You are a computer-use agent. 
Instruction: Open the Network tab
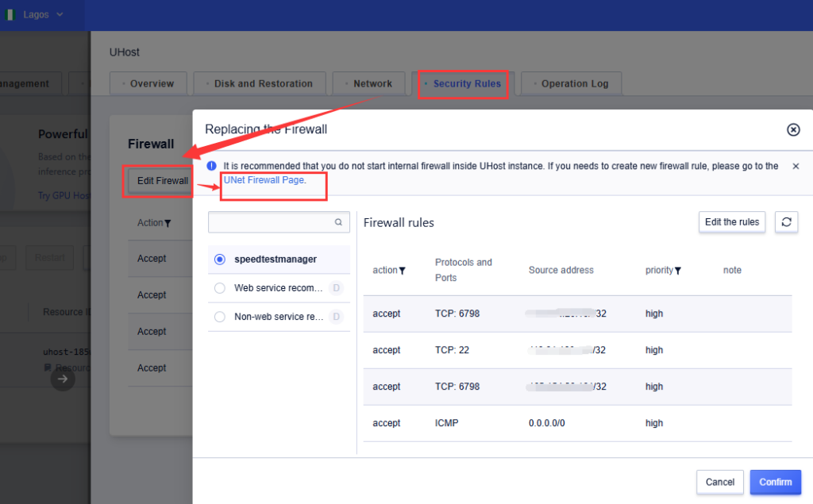click(x=368, y=83)
